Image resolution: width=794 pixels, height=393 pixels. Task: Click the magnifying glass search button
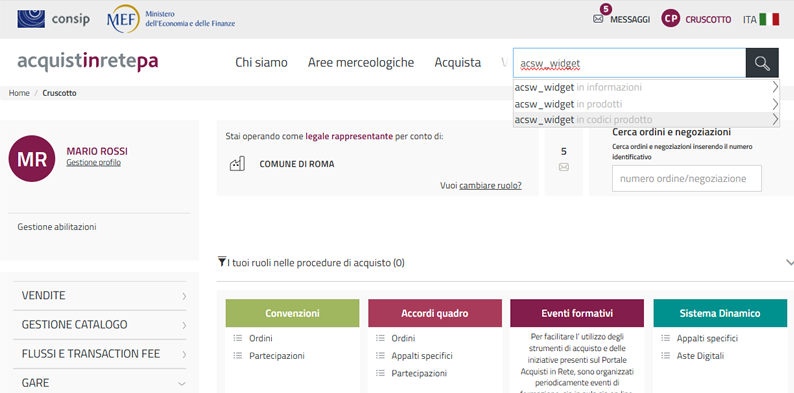(762, 63)
